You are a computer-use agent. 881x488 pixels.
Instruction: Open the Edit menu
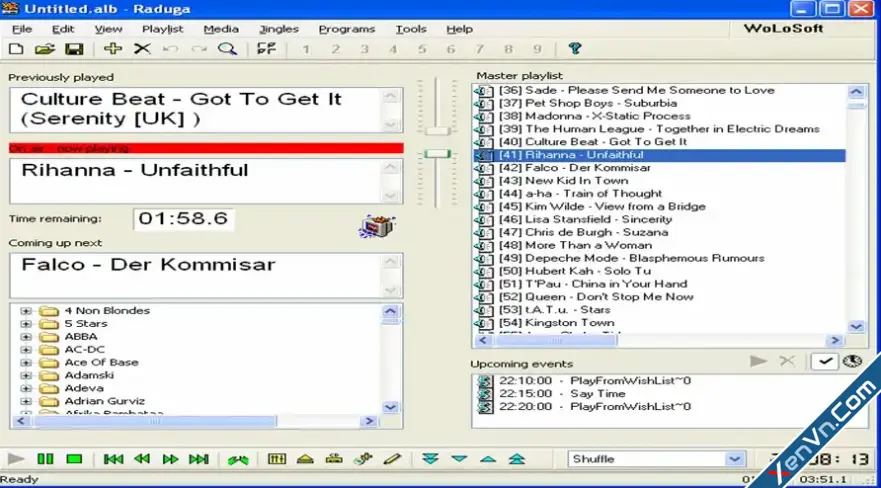tap(63, 29)
